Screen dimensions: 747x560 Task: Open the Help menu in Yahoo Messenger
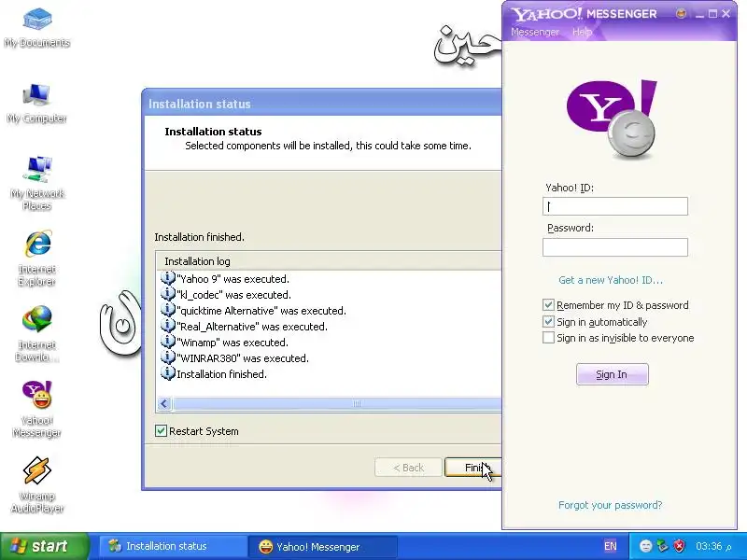(x=582, y=32)
